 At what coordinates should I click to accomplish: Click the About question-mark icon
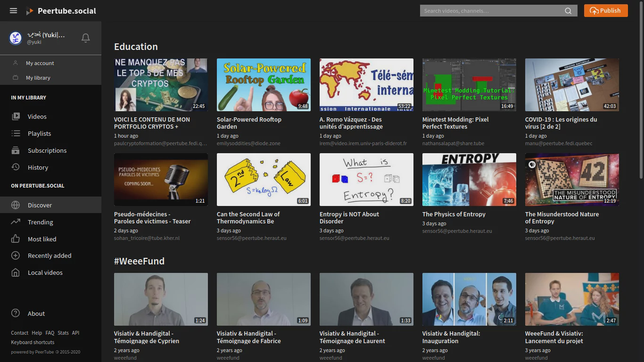[x=16, y=313]
